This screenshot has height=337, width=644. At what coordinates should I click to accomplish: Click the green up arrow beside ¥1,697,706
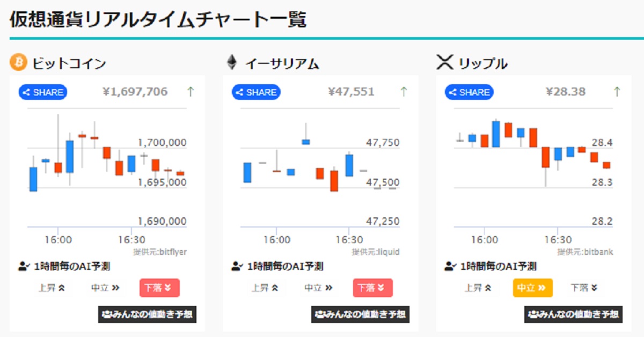190,92
